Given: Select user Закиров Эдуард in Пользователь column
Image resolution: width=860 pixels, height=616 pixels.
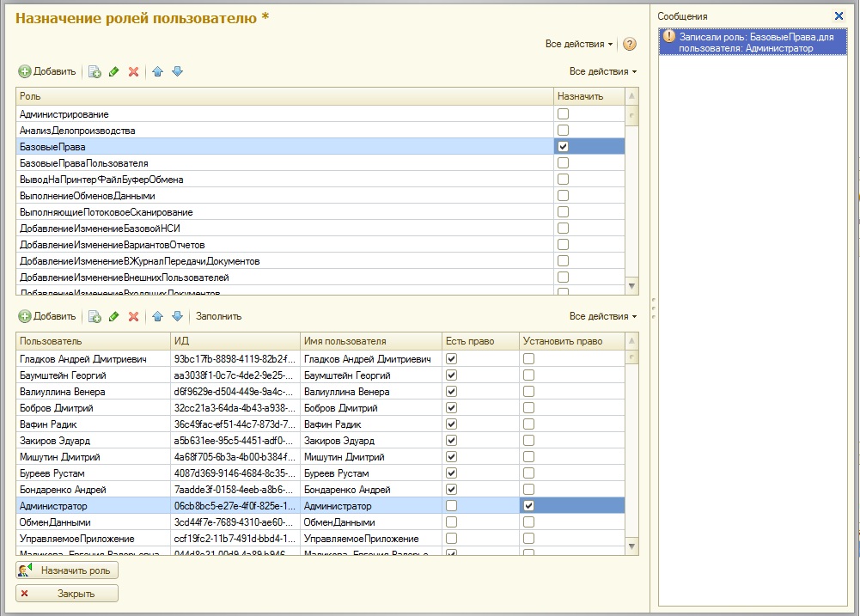Looking at the screenshot, I should [x=94, y=441].
